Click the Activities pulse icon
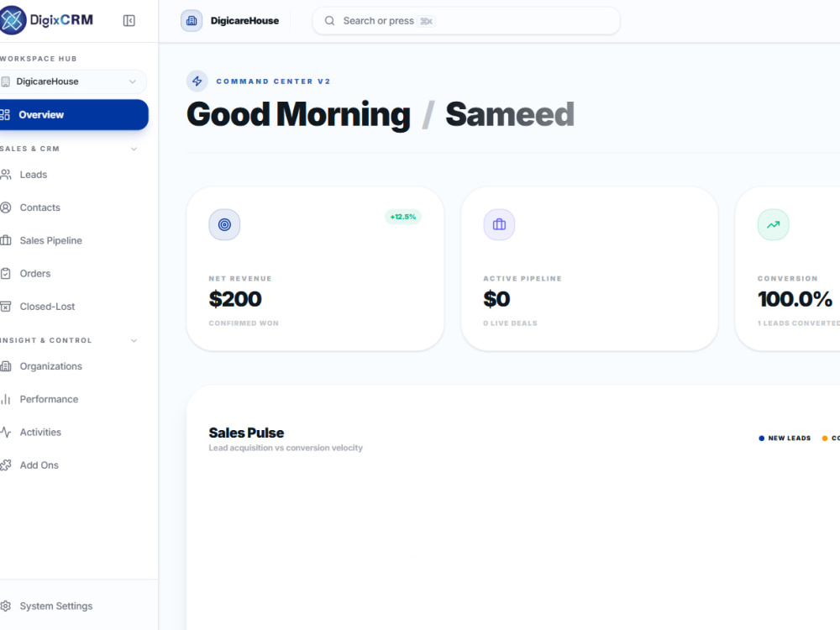Viewport: 840px width, 630px height. tap(5, 433)
